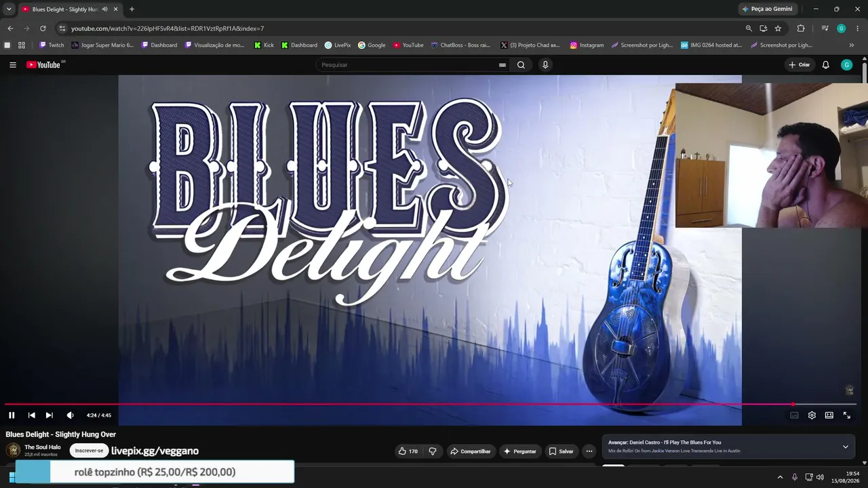Click Peça ao Gemini button
The width and height of the screenshot is (868, 488).
click(768, 9)
